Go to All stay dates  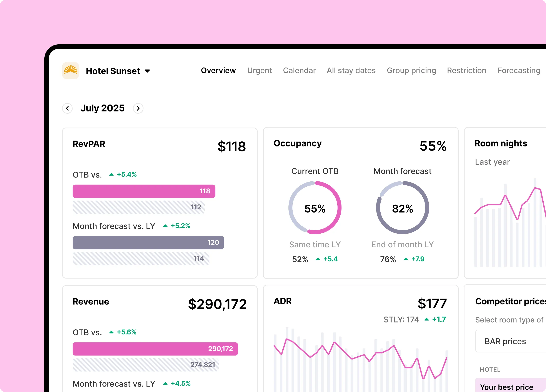tap(351, 70)
